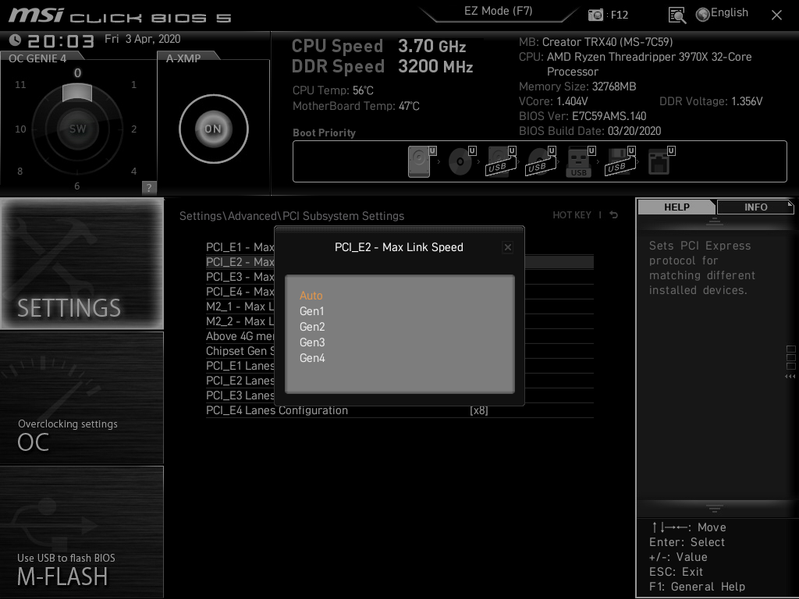799x599 pixels.
Task: Click the CPU Temp 56°C reading
Action: [x=333, y=91]
